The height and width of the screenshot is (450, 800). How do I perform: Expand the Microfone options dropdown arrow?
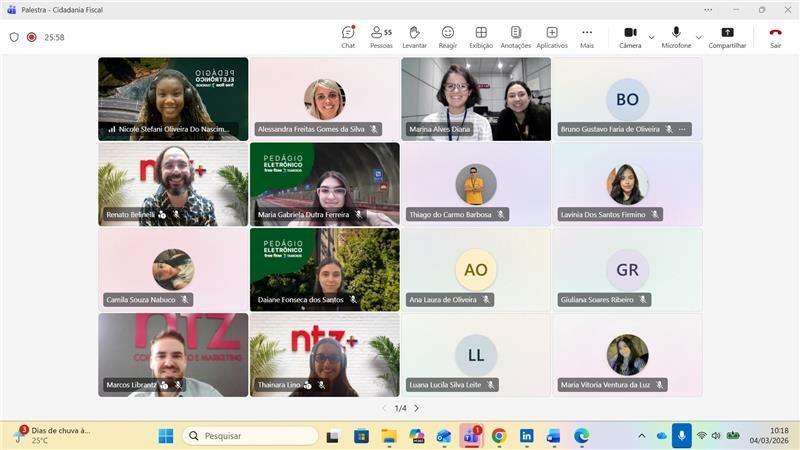pos(698,37)
